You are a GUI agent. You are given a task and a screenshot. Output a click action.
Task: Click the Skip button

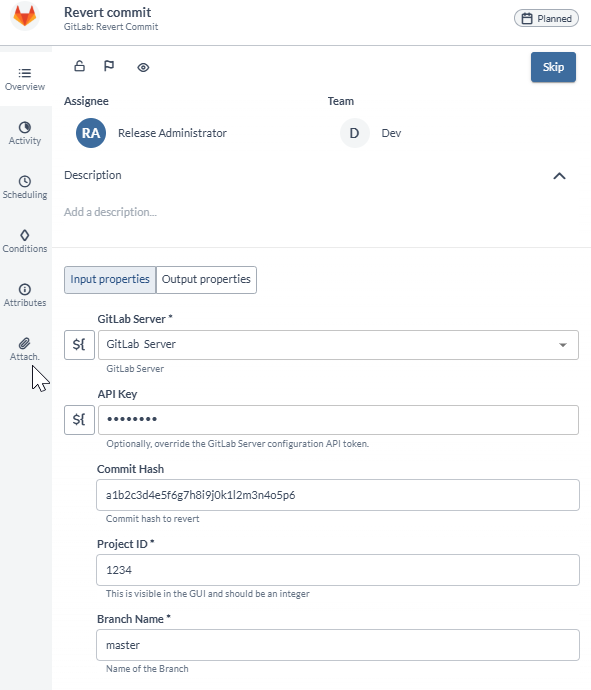(553, 67)
